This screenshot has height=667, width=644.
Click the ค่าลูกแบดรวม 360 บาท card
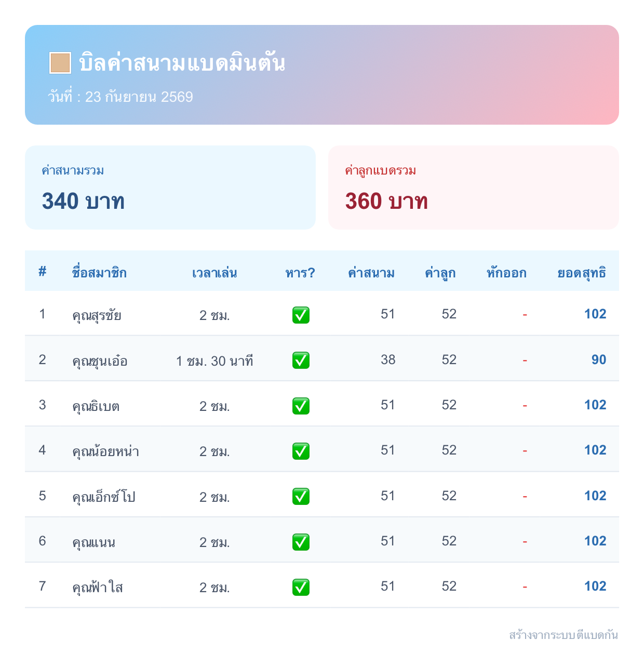[x=474, y=188]
